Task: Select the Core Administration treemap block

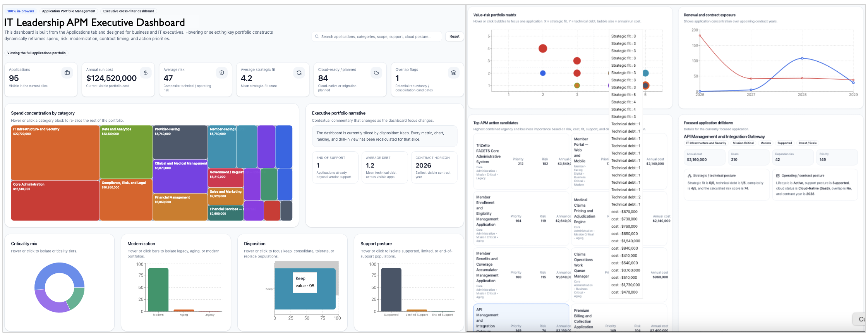Action: pyautogui.click(x=55, y=200)
